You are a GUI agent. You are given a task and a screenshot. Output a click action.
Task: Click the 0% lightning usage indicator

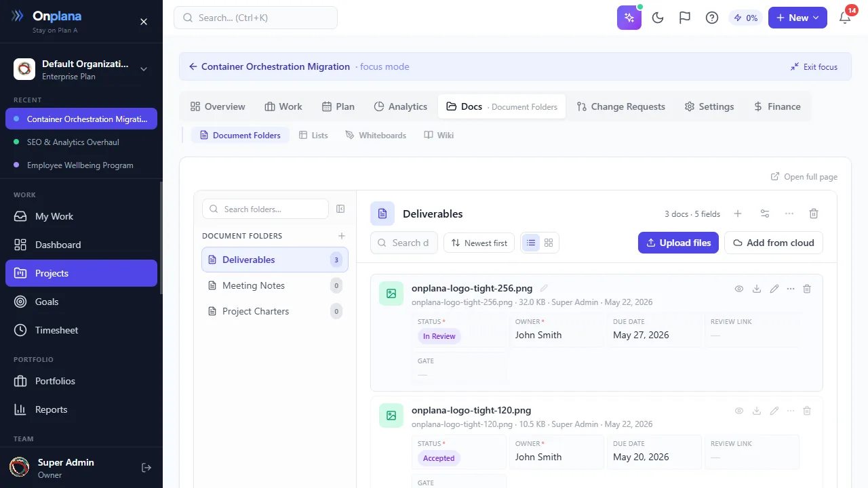[x=745, y=18]
